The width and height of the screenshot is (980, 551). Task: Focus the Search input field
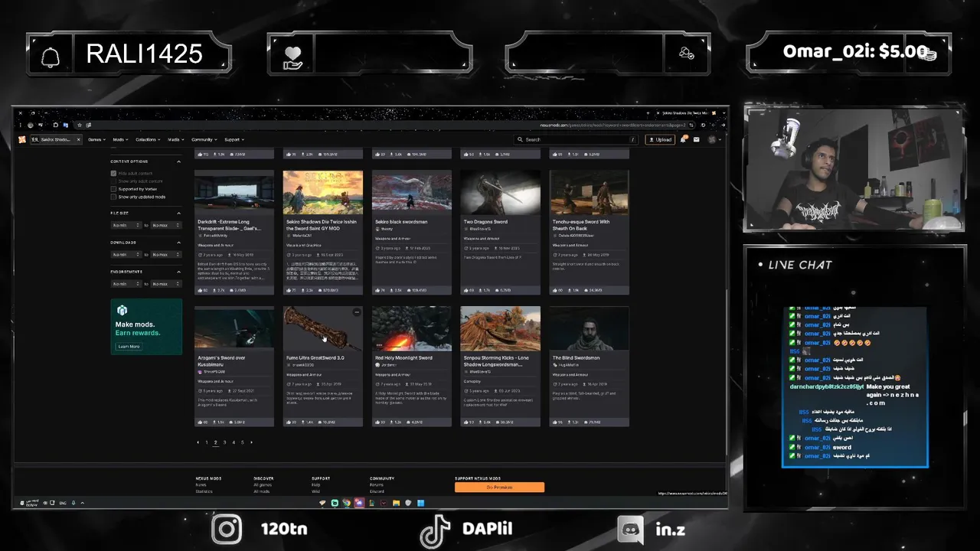point(577,139)
